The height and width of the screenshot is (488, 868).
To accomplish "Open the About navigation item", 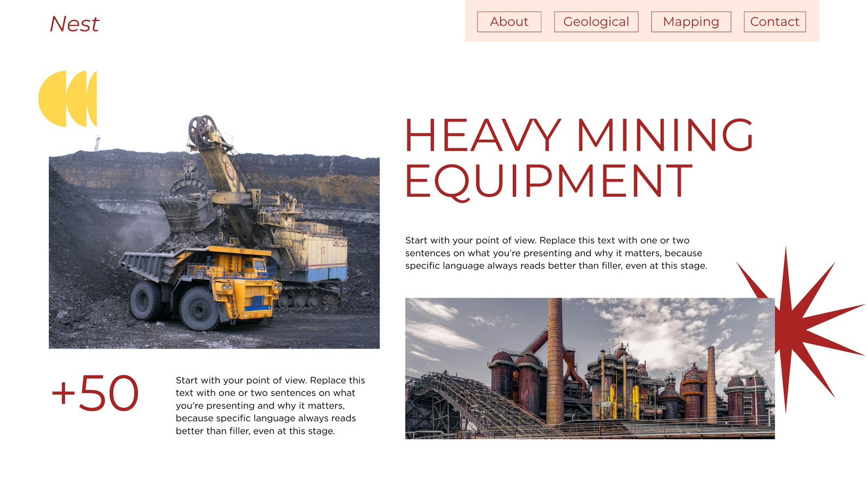I will (509, 22).
